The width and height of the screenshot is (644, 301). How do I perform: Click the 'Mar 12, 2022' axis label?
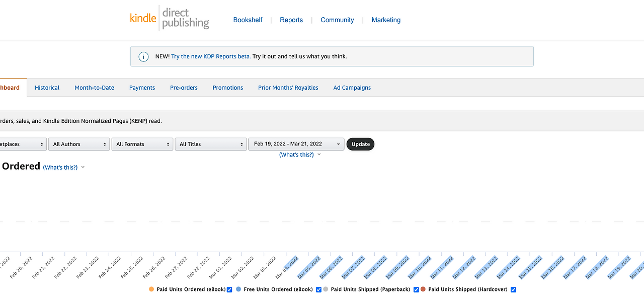[x=464, y=268]
